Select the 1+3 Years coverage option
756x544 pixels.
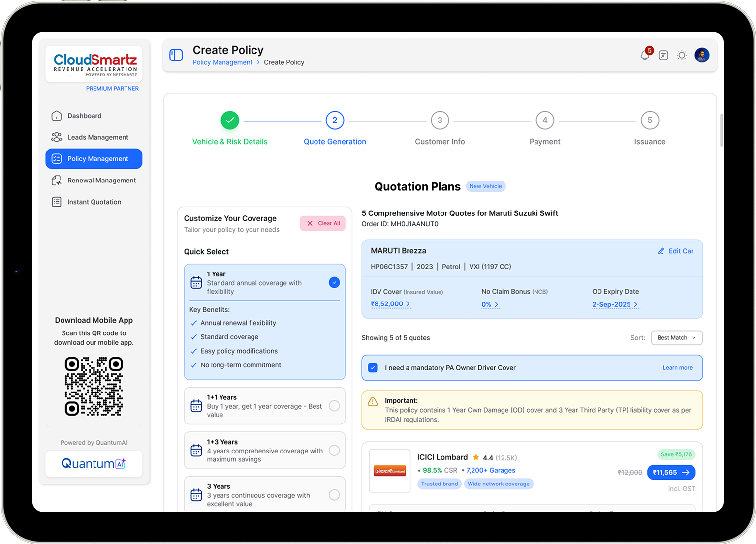pos(334,451)
